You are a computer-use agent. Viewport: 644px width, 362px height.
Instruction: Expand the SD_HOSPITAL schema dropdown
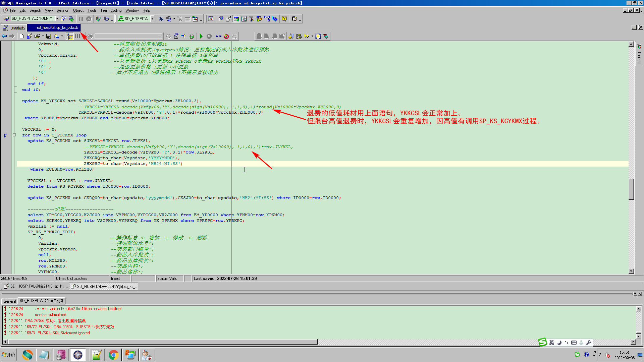tap(152, 19)
